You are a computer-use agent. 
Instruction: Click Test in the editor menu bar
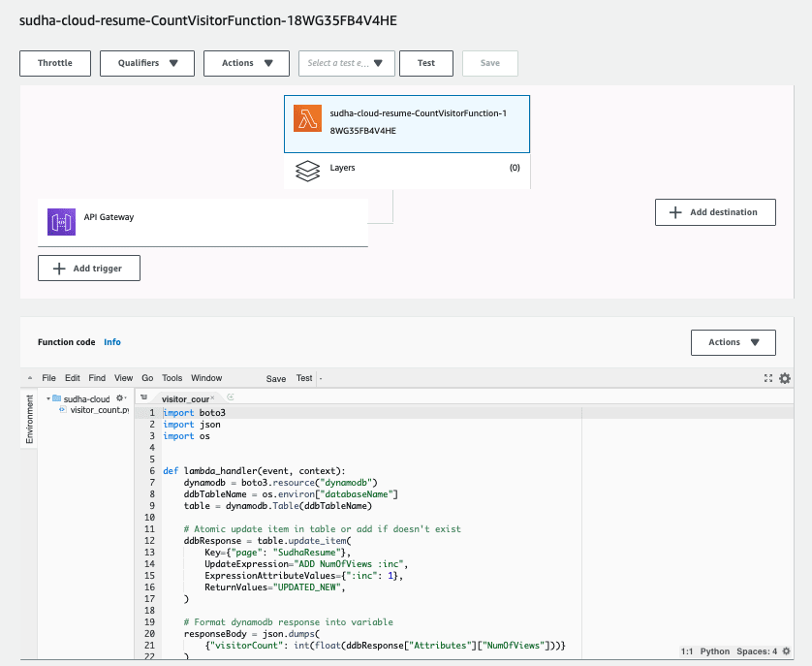click(304, 378)
